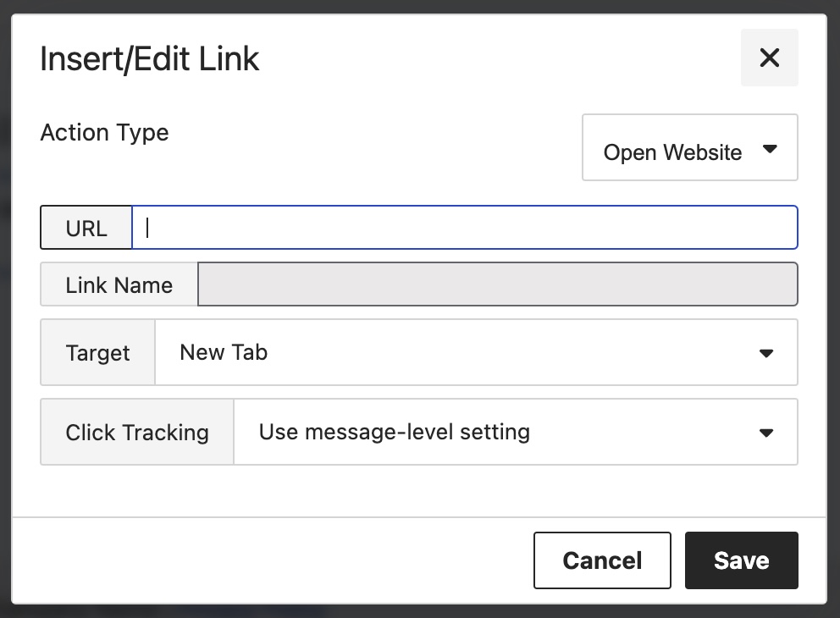Click the Click Tracking label
The image size is (840, 618).
point(137,433)
